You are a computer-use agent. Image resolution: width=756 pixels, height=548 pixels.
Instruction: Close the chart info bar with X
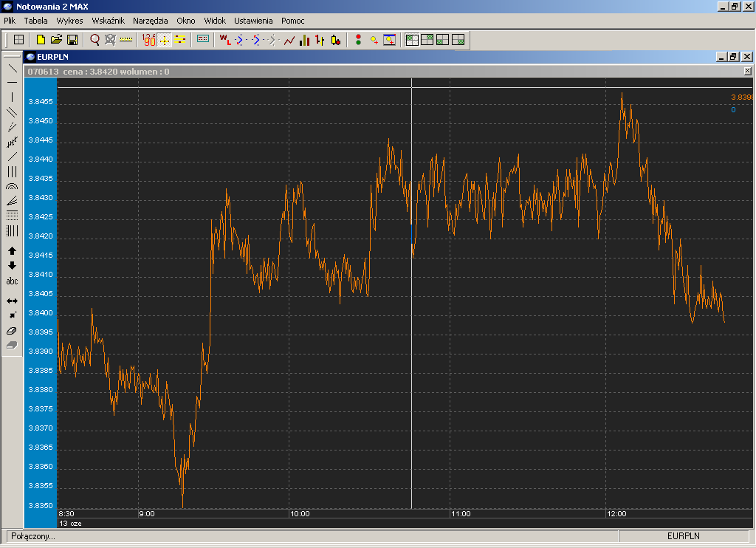coord(747,72)
